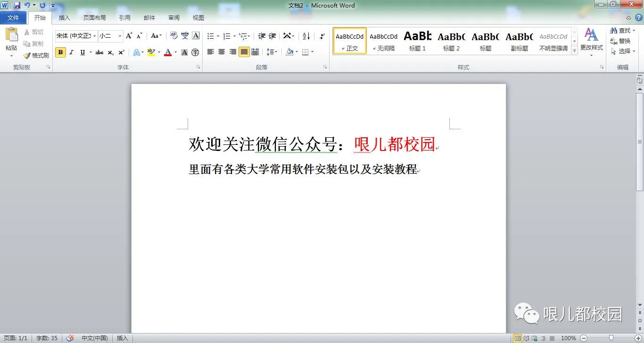
Task: Click the Format Painter (格式刷) button
Action: coord(36,55)
